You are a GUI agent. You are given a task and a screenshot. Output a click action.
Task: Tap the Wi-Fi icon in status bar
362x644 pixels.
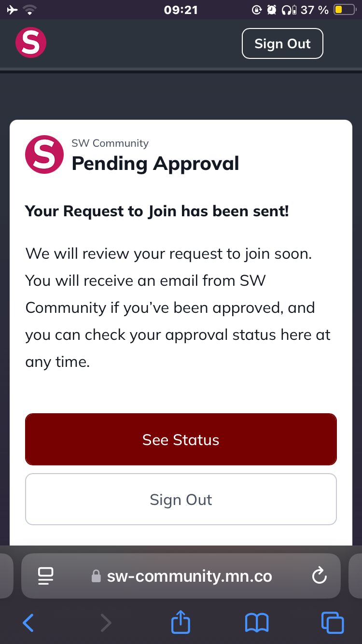click(30, 10)
